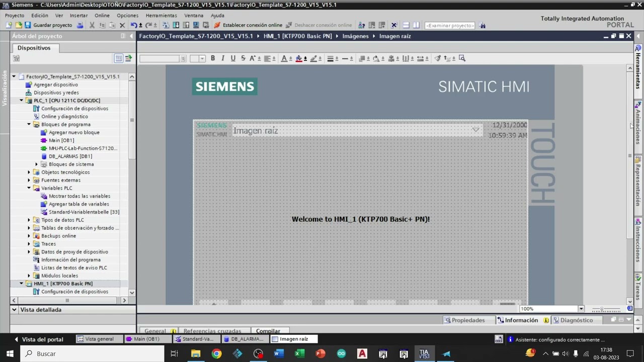The width and height of the screenshot is (644, 362).
Task: Click the Establecer conexión online button
Action: click(x=248, y=25)
